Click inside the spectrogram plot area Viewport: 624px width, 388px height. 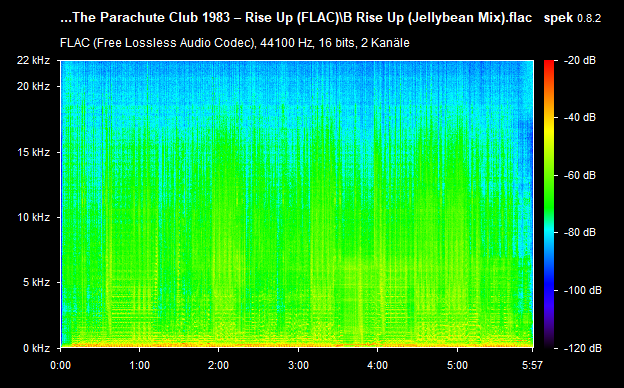(x=297, y=204)
